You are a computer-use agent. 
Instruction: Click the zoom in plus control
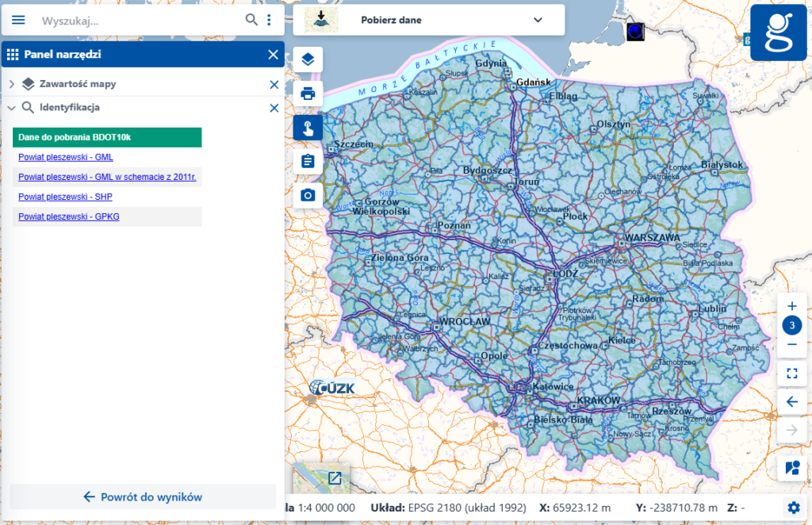791,305
